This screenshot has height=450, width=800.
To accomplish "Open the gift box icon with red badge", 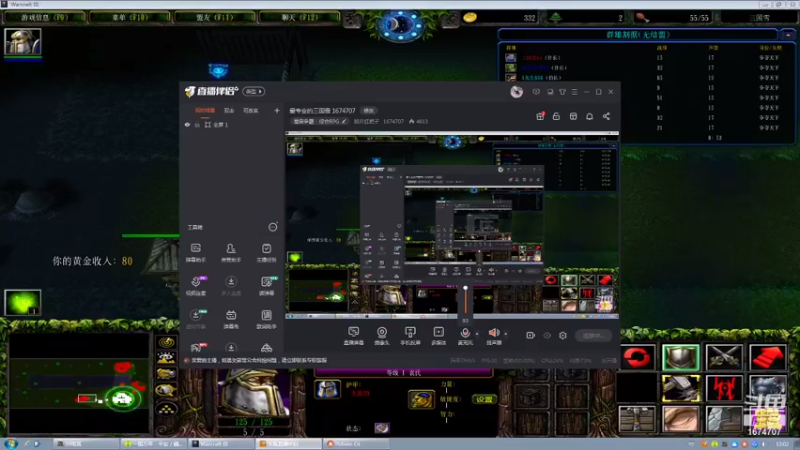I will coord(540,116).
